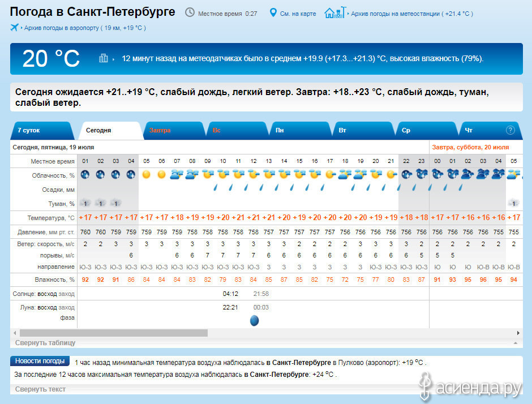This screenshot has width=532, height=404.
Task: Click humidity value 79 at hour 10
Action: [223, 280]
